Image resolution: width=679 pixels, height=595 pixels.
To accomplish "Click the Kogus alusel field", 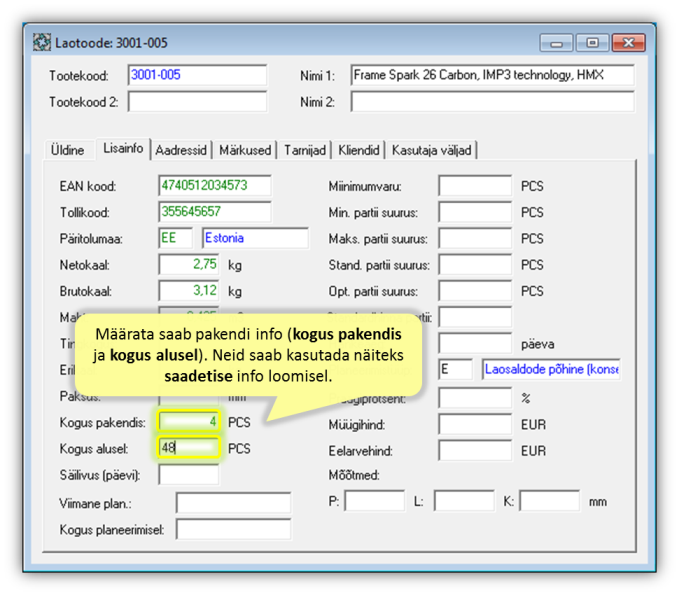I will coord(189,447).
